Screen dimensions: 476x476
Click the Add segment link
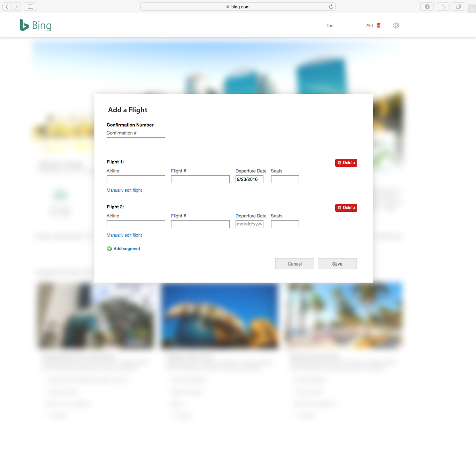coord(127,249)
